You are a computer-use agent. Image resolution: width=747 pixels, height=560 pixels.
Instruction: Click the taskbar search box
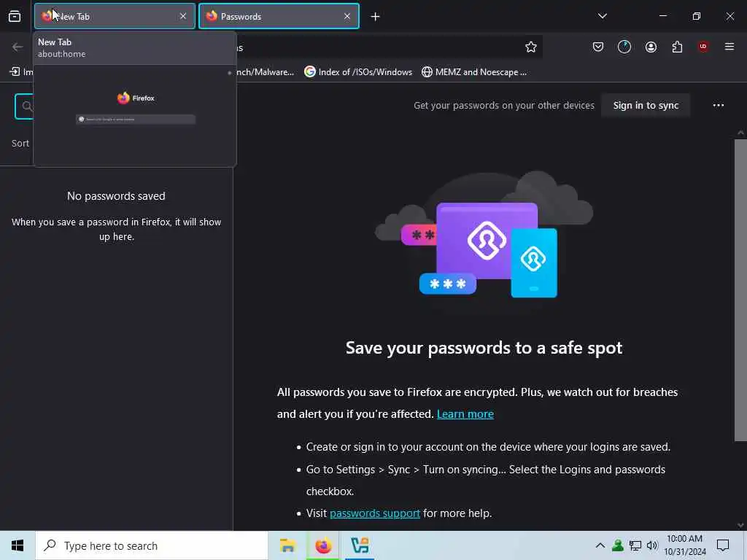tap(152, 545)
